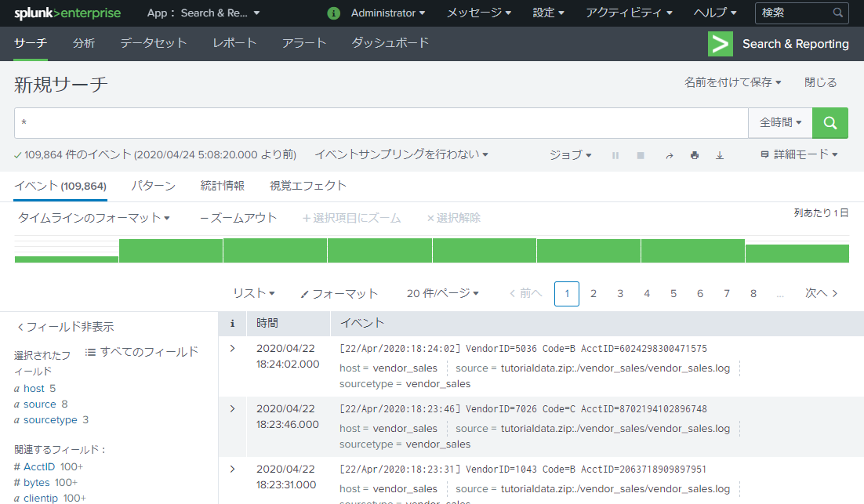Open the 20 件/ページ dropdown
Viewport: 864px width, 504px height.
coord(443,293)
